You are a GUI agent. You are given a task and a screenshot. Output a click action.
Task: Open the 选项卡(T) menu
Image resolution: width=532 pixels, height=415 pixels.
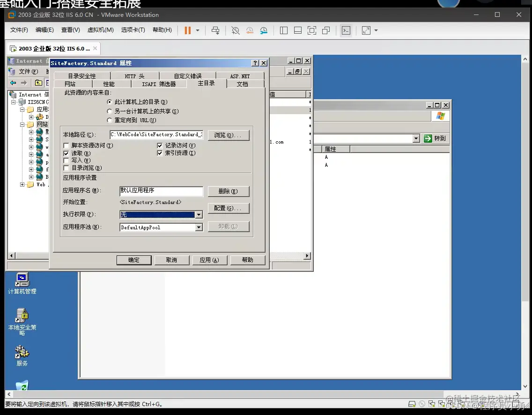point(133,30)
